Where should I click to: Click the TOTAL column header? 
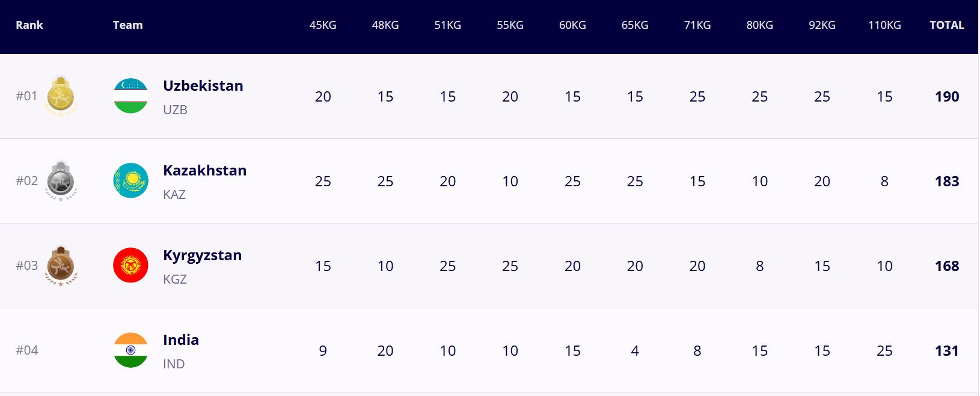click(946, 25)
